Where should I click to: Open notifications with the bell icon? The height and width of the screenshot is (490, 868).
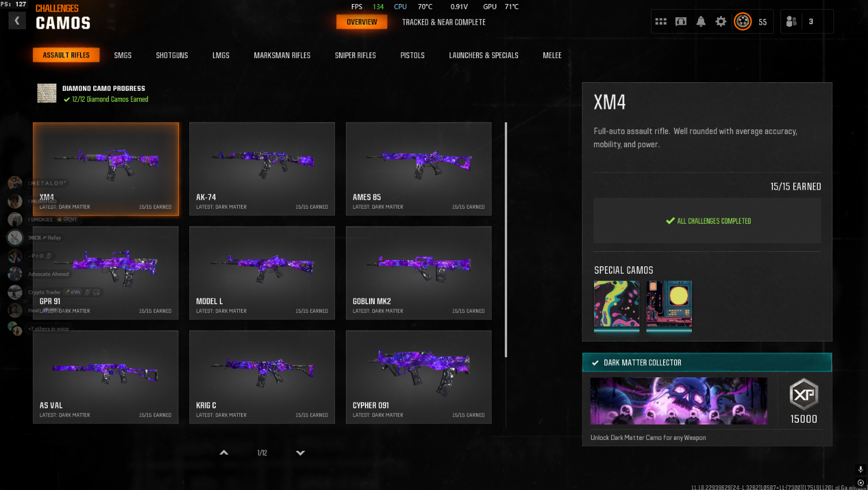[701, 21]
